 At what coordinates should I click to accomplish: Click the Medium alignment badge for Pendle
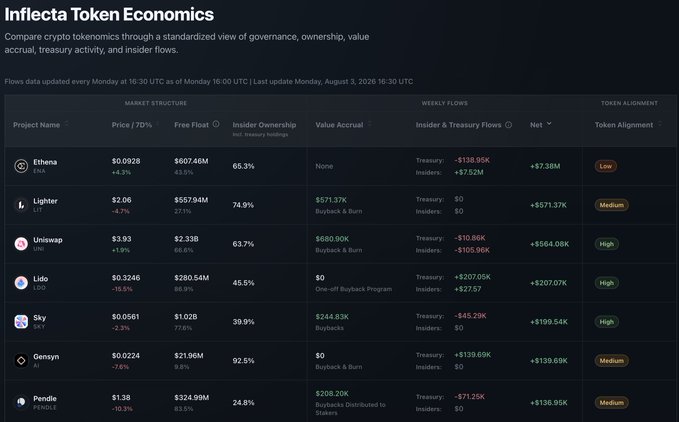(611, 403)
